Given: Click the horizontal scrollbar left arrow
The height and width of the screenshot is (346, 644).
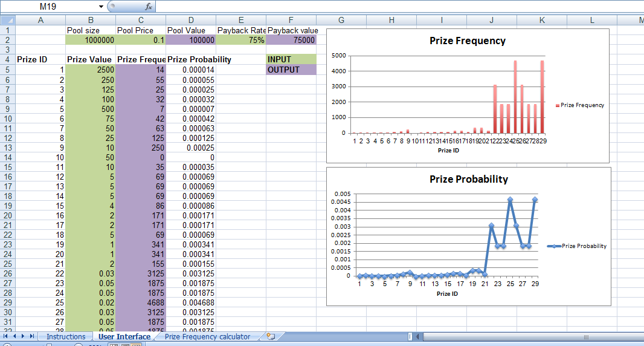Looking at the screenshot, I should pyautogui.click(x=418, y=337).
